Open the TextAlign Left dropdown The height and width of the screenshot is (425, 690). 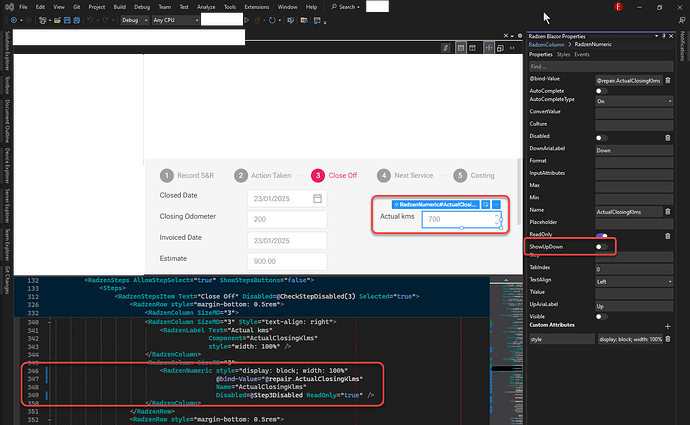634,282
